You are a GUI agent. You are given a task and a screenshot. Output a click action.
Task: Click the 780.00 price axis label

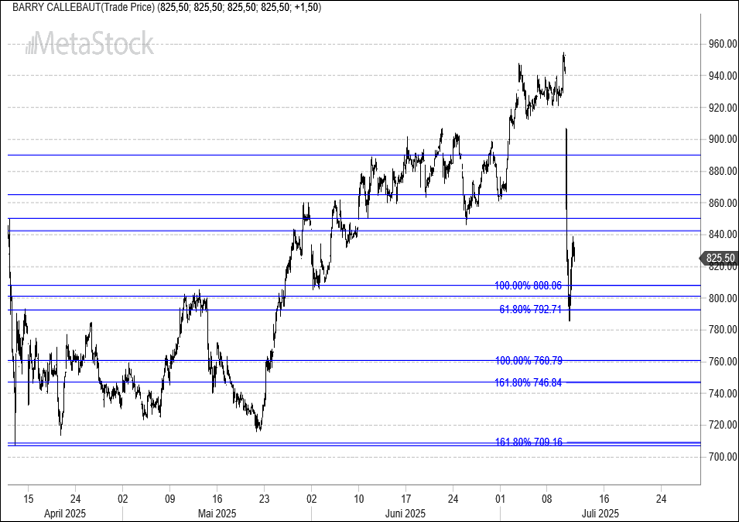pyautogui.click(x=723, y=329)
